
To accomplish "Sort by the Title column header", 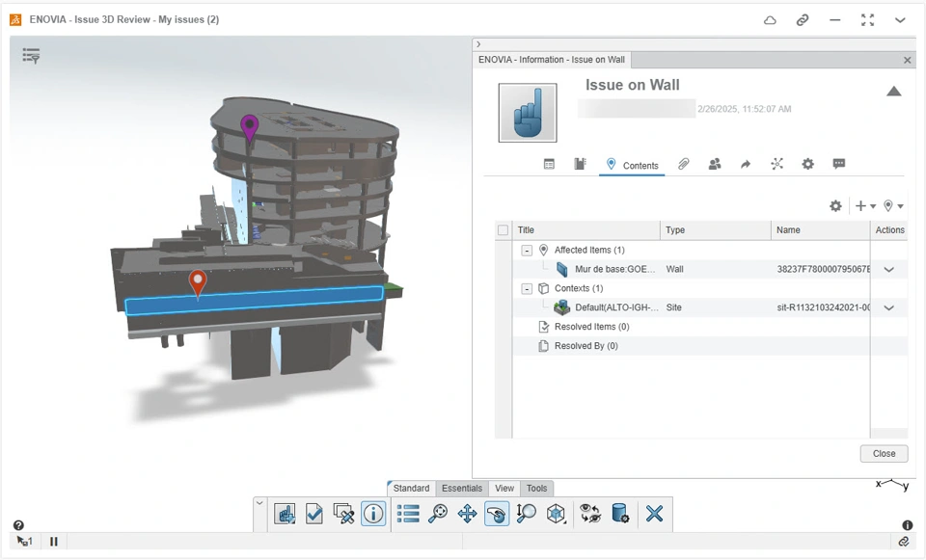I will (586, 230).
